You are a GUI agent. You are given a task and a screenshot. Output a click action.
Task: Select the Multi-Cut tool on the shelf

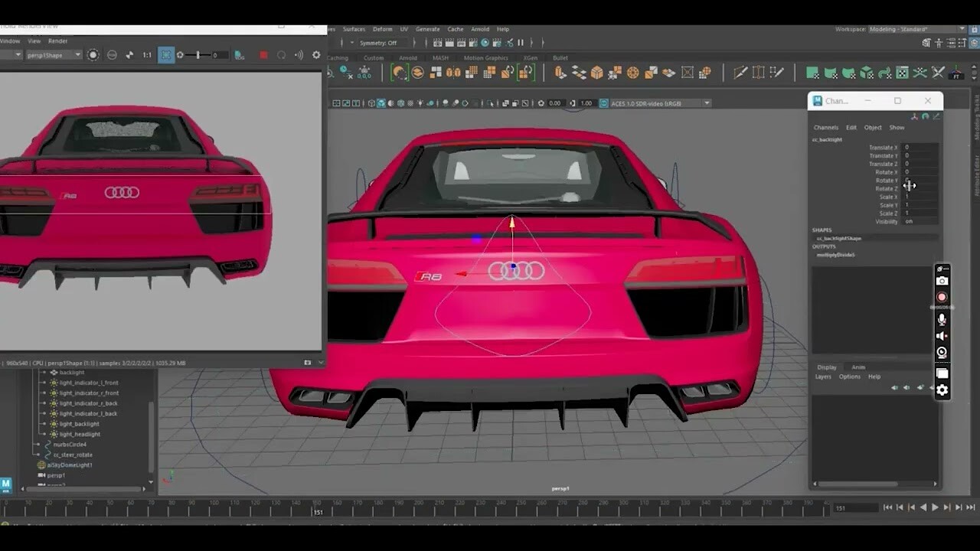click(740, 73)
